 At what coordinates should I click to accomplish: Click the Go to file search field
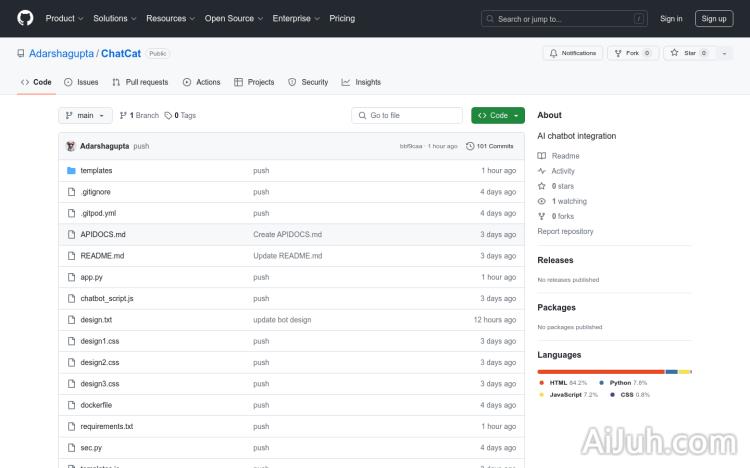(x=407, y=116)
